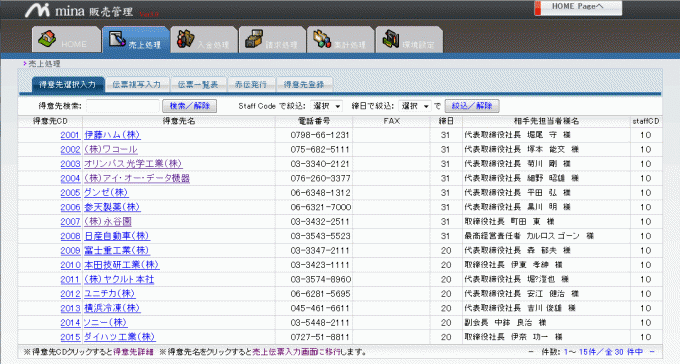Open the 集計処理 tab
This screenshot has height=364, width=680.
click(x=340, y=40)
